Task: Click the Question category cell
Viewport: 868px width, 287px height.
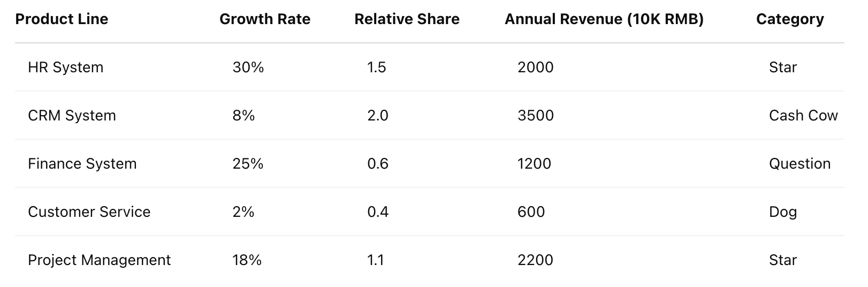Action: point(800,164)
